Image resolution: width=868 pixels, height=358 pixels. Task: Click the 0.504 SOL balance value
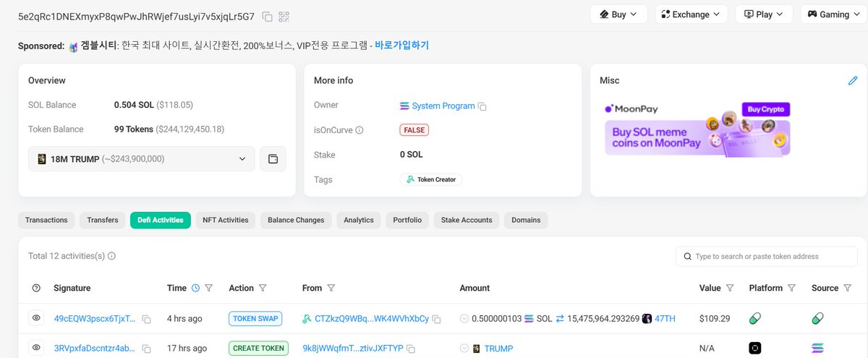(x=134, y=105)
